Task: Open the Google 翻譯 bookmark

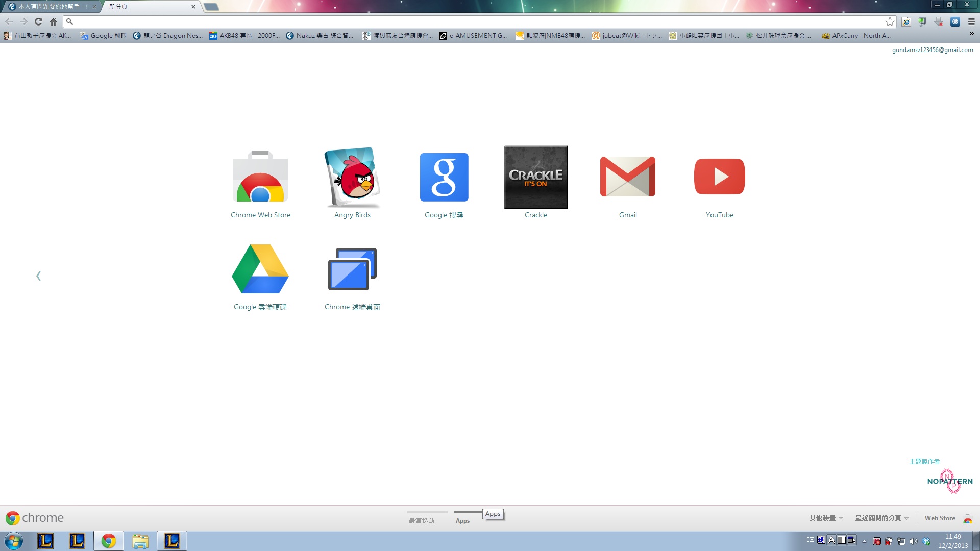Action: (x=104, y=35)
